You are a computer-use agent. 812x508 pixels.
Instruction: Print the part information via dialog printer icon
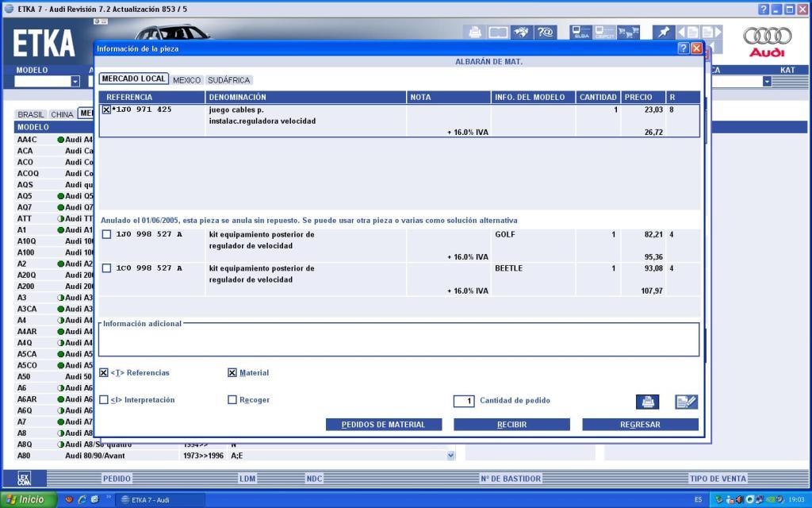click(x=647, y=402)
